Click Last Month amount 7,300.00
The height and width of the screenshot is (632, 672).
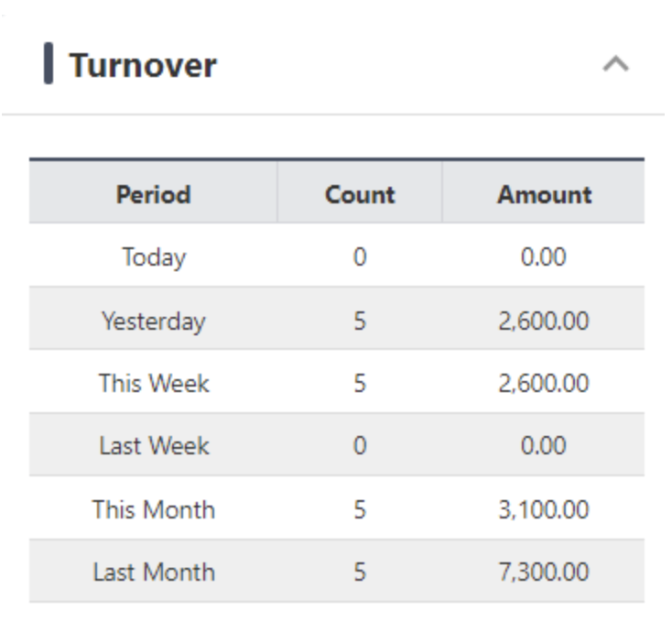[x=544, y=572]
